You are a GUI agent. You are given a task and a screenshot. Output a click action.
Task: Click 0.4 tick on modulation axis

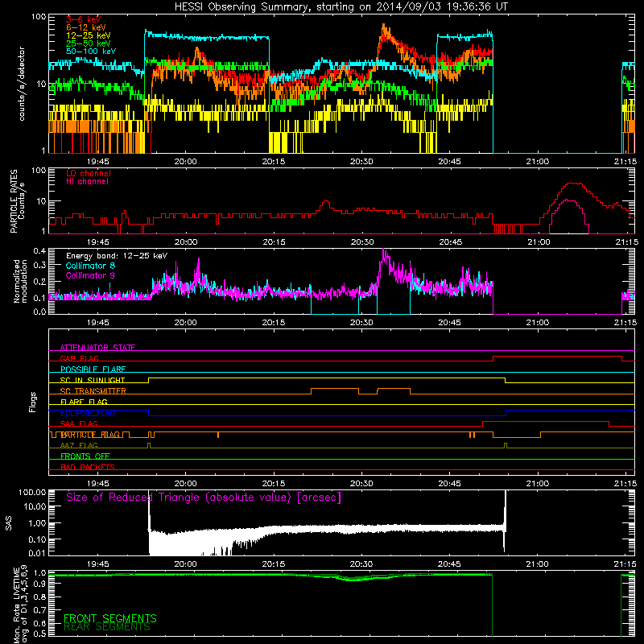tap(39, 251)
